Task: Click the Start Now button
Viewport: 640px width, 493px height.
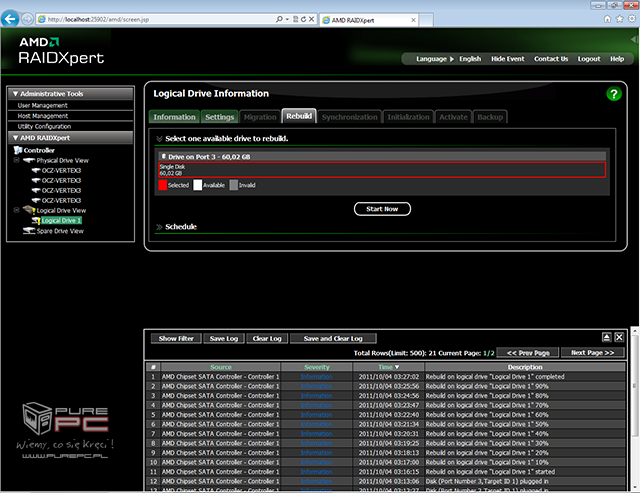Action: point(382,209)
